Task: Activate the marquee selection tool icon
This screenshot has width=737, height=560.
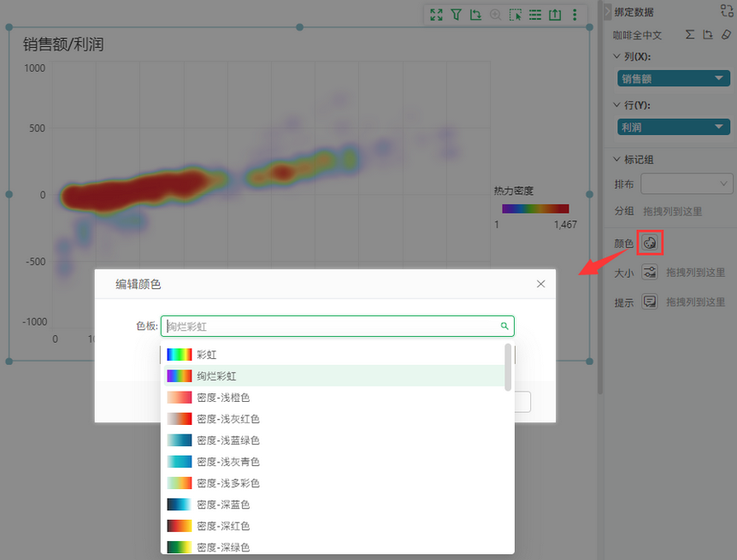Action: click(x=516, y=15)
